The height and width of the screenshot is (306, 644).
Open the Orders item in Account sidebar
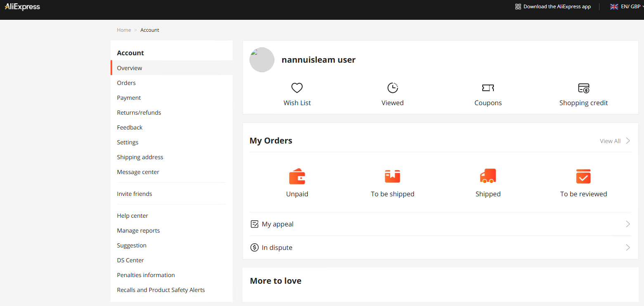point(126,83)
